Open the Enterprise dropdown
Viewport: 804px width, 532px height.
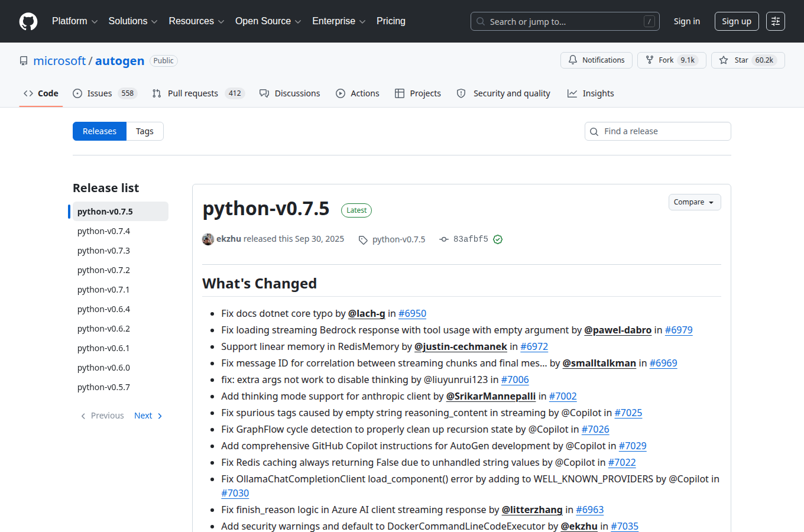click(339, 21)
